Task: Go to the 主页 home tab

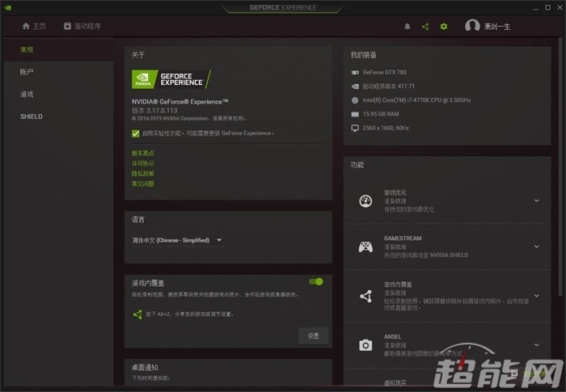Action: tap(34, 26)
